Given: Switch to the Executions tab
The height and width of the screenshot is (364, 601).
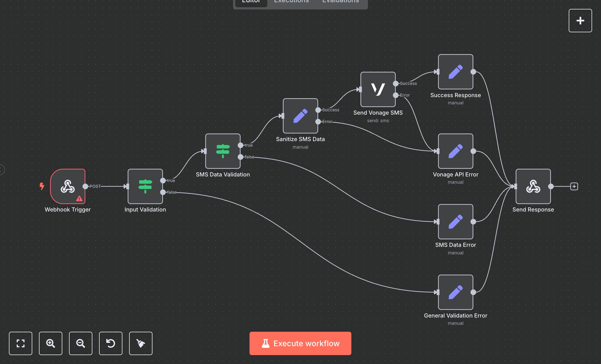Looking at the screenshot, I should (291, 2).
